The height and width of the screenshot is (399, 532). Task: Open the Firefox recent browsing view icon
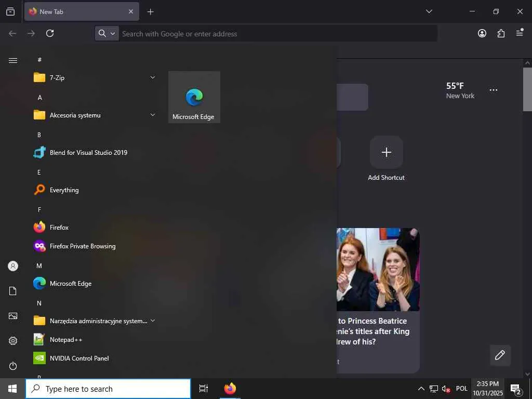10,11
